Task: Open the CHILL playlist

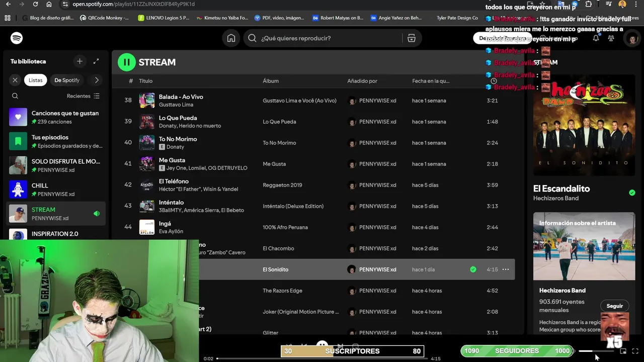Action: pos(57,190)
